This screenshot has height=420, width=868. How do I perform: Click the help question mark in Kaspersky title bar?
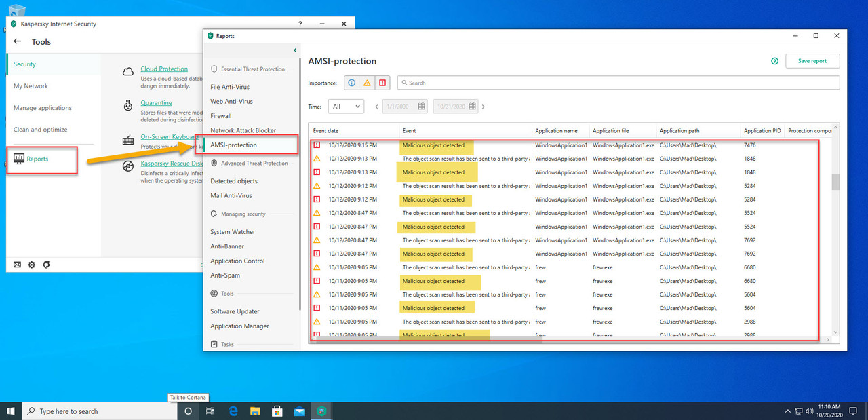300,24
